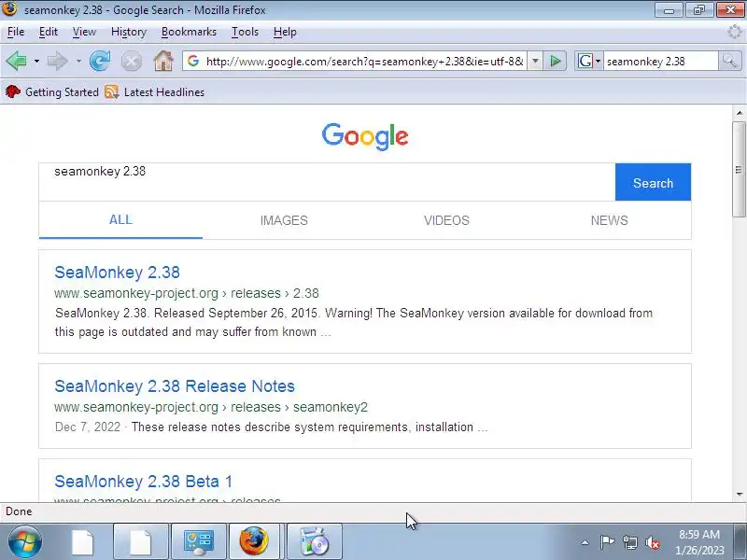Viewport: 747px width, 560px height.
Task: Click the scrollbar down arrow
Action: click(739, 495)
